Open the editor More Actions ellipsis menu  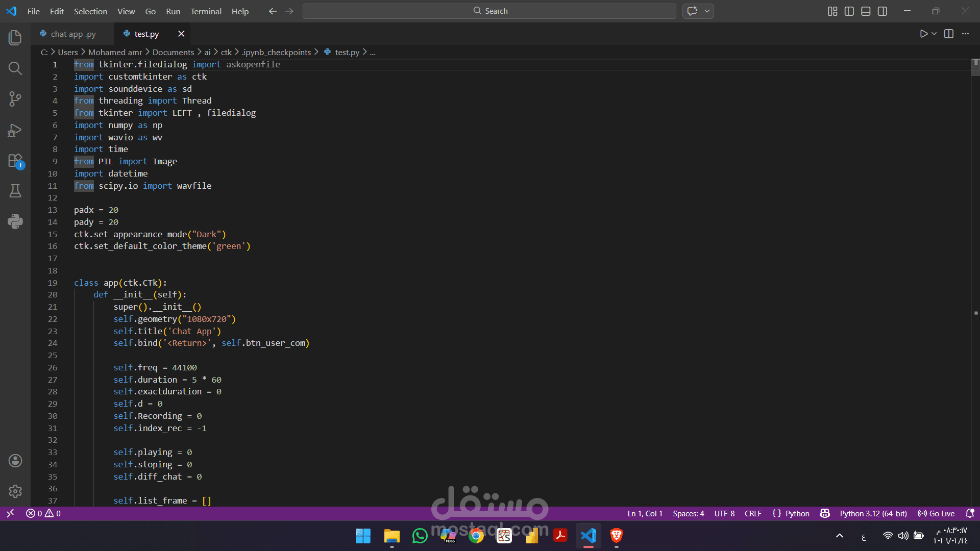point(965,34)
